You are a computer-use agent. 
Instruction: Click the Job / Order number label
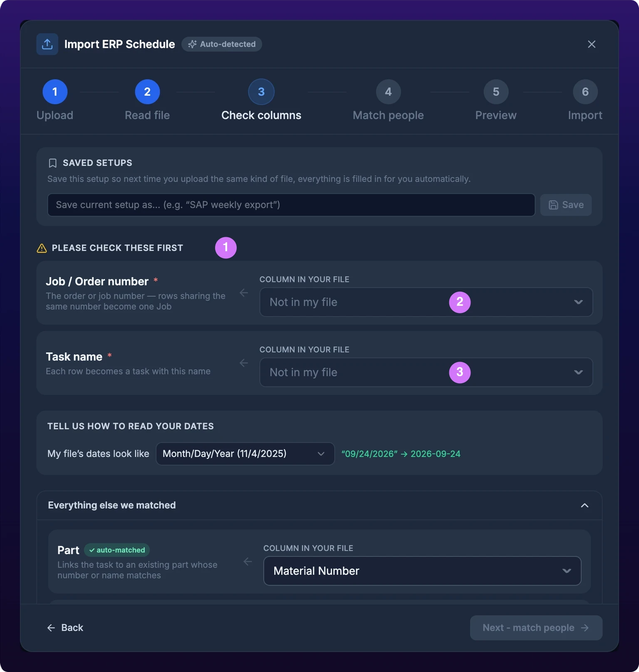[x=97, y=281]
